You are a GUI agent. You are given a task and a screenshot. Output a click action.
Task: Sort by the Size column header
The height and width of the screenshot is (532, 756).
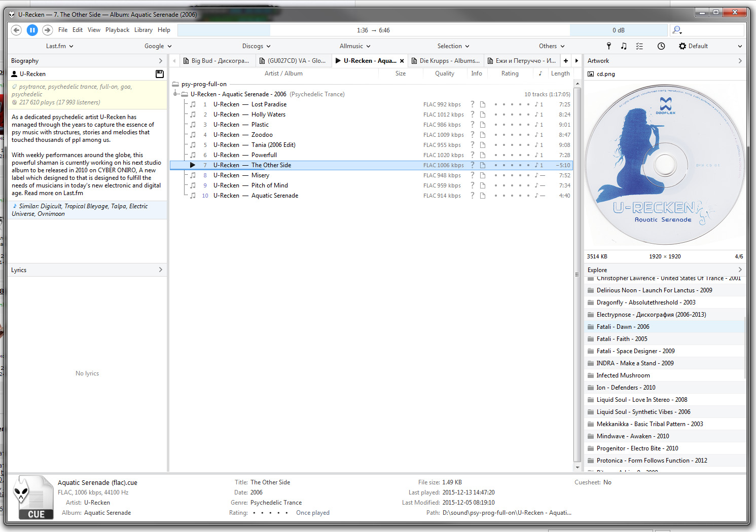pos(400,73)
